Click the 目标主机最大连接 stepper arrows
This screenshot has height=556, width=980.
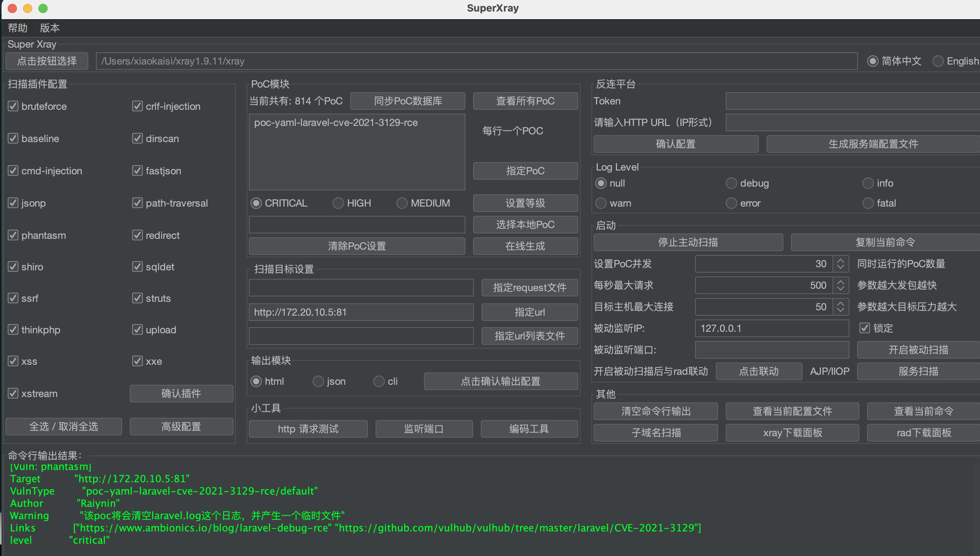click(x=840, y=306)
